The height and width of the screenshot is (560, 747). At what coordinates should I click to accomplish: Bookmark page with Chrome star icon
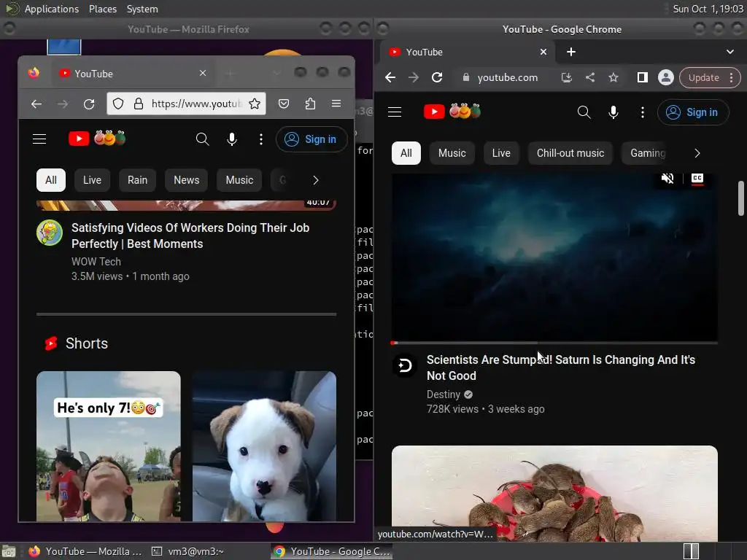click(614, 77)
